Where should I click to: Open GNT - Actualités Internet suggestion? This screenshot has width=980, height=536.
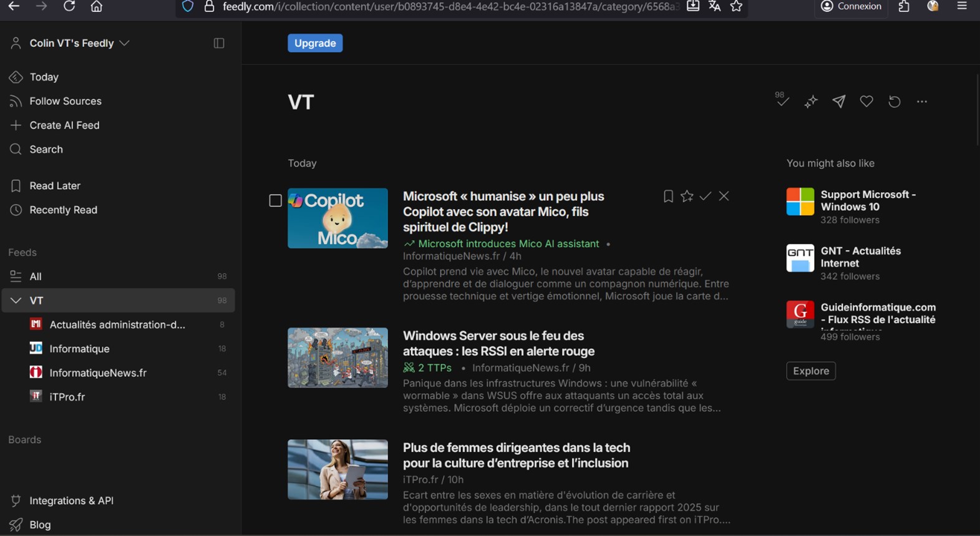[861, 257]
